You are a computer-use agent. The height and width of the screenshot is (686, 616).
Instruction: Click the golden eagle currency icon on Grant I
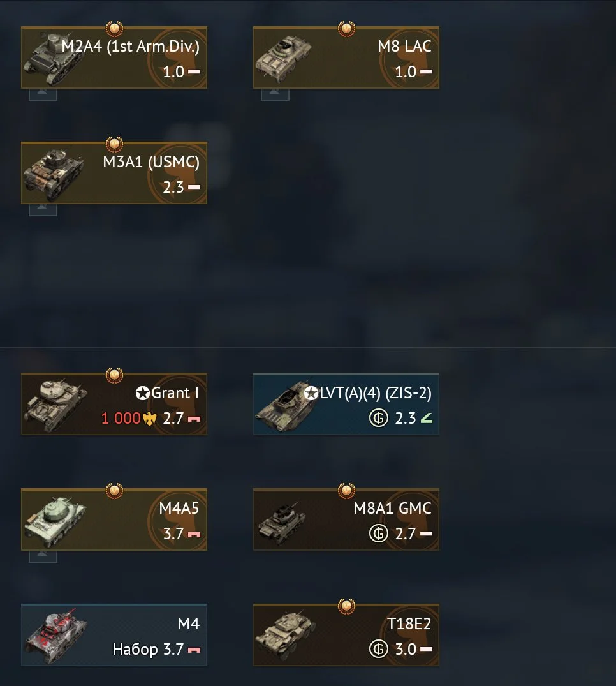coord(149,419)
